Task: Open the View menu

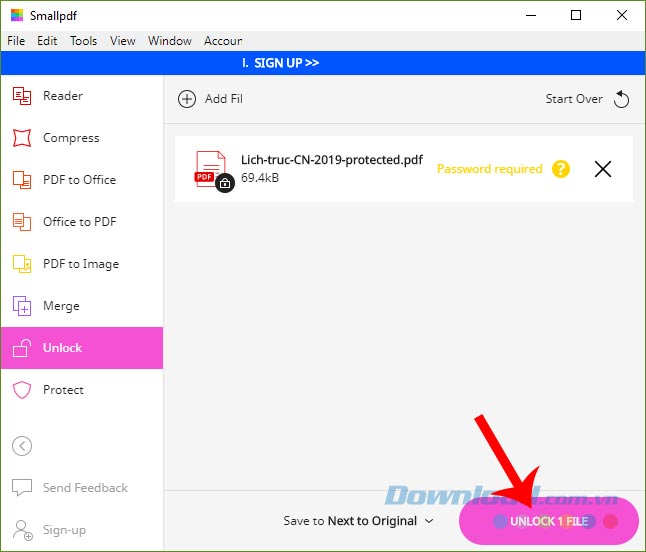Action: pos(123,41)
